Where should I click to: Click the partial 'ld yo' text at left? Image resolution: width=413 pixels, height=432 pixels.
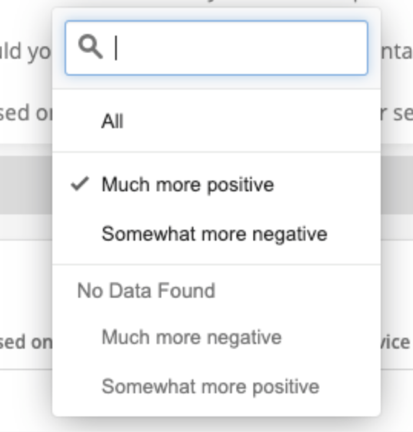pyautogui.click(x=26, y=52)
